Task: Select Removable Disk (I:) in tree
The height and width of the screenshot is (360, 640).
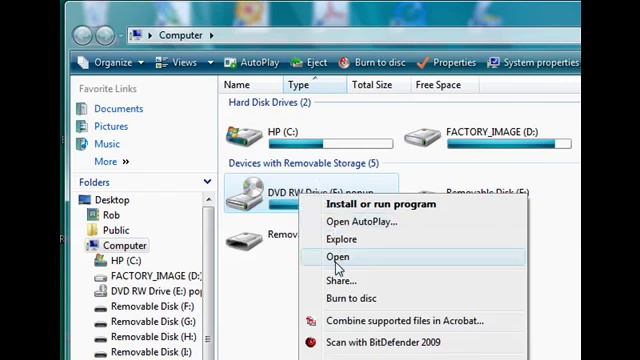Action: [x=151, y=352]
